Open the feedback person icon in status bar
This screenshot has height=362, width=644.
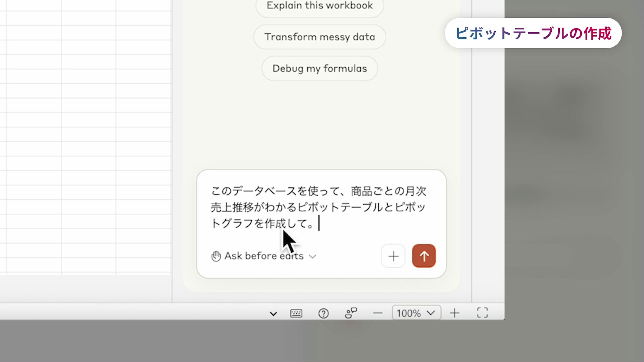click(351, 313)
